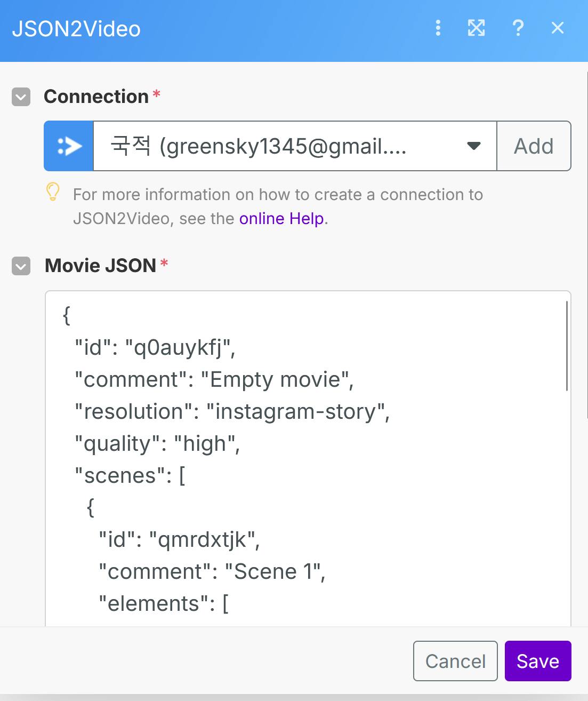Click the "resolution" line in Movie JSON
The height and width of the screenshot is (701, 588).
232,412
